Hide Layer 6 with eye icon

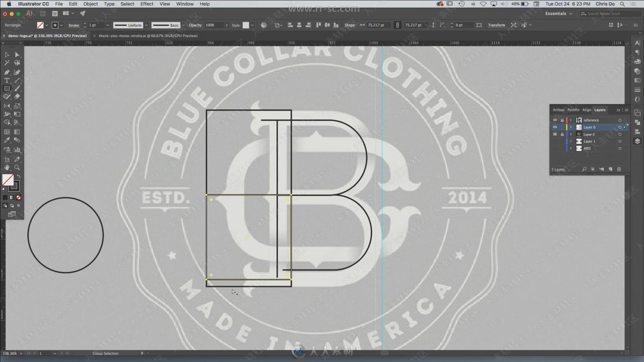click(x=555, y=127)
